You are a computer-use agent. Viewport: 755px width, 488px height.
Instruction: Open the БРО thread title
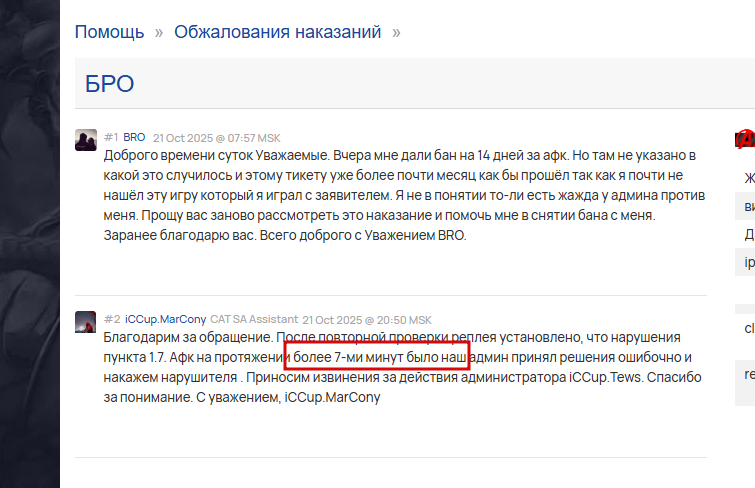(109, 84)
